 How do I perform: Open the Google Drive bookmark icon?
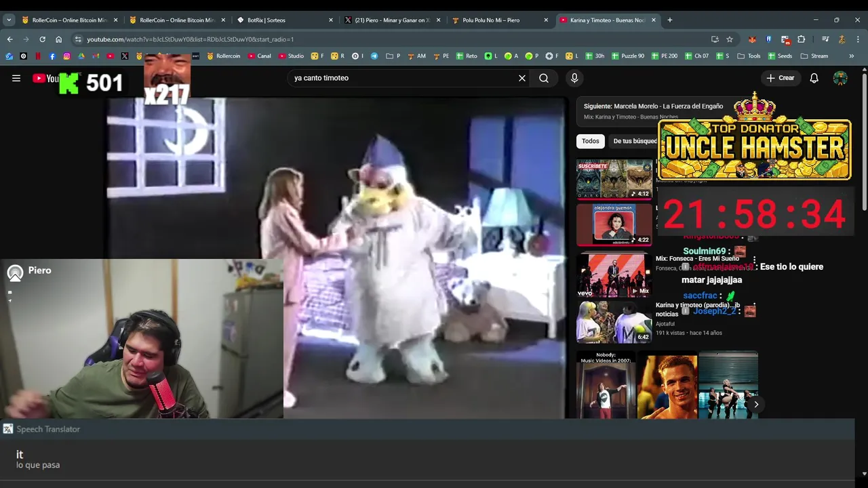[x=81, y=56]
